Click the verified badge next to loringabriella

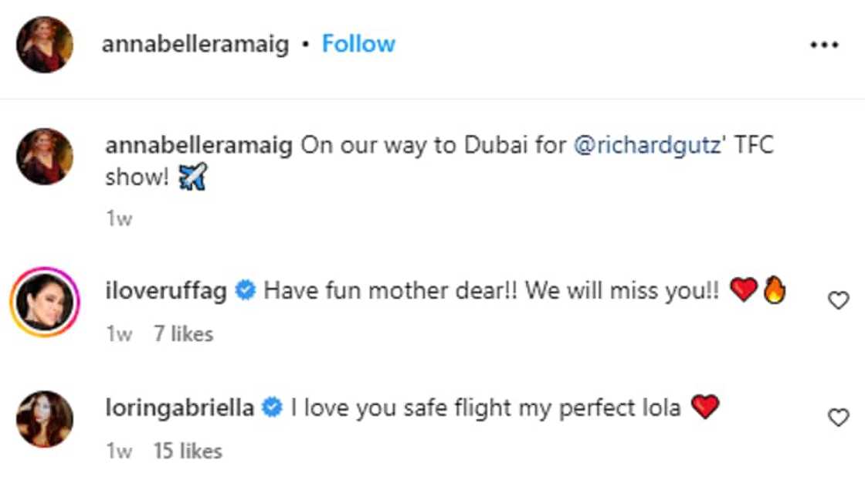[273, 408]
